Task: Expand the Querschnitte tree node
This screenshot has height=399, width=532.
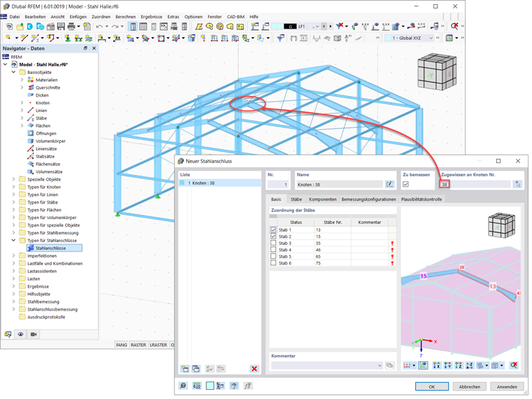Action: click(x=22, y=87)
